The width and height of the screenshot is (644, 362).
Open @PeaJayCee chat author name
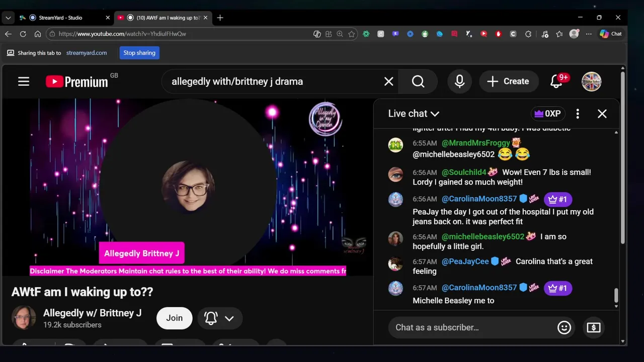coord(465,261)
